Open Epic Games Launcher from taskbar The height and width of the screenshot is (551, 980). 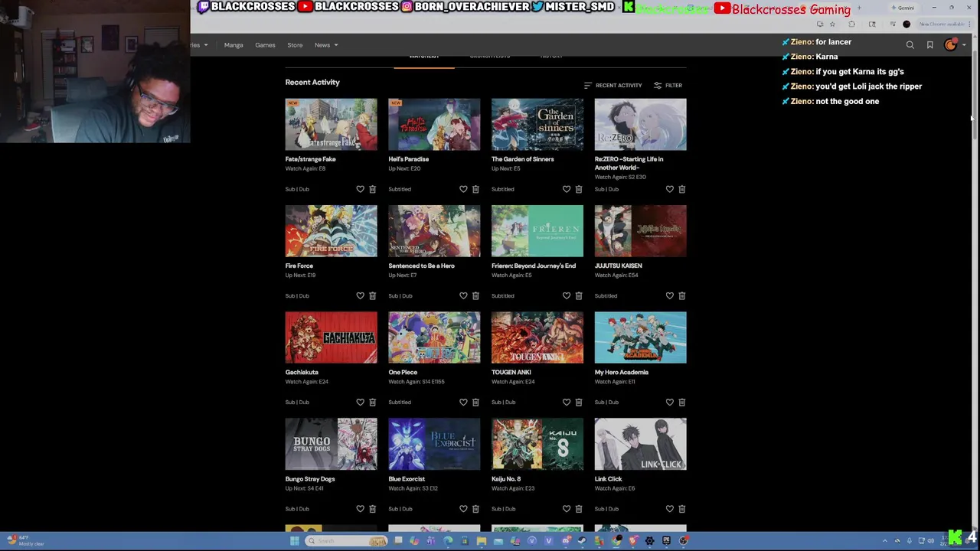point(667,541)
